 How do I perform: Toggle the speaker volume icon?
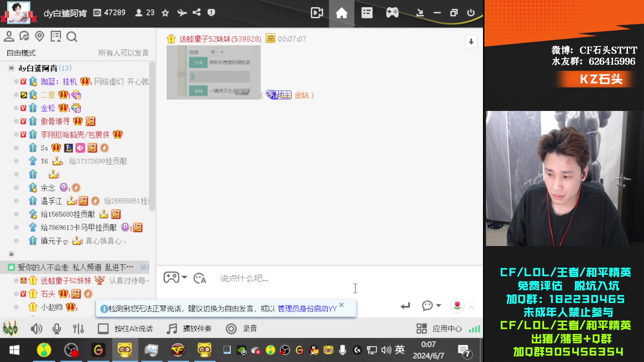tap(36, 329)
